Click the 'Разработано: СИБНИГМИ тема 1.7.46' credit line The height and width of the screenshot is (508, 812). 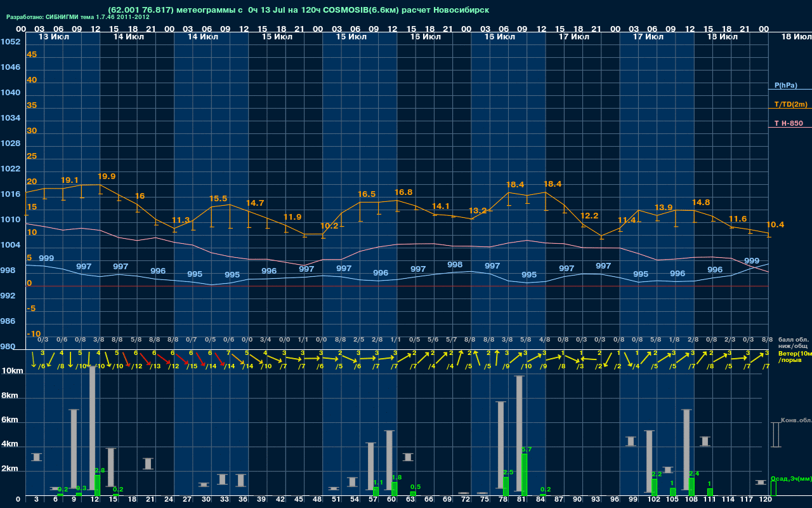pyautogui.click(x=78, y=17)
